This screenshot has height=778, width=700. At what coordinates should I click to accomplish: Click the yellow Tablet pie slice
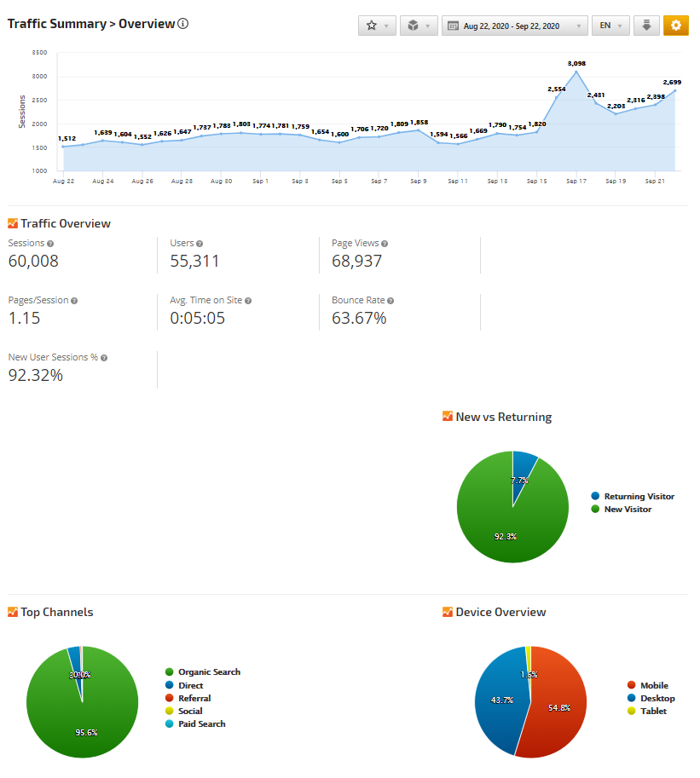529,660
